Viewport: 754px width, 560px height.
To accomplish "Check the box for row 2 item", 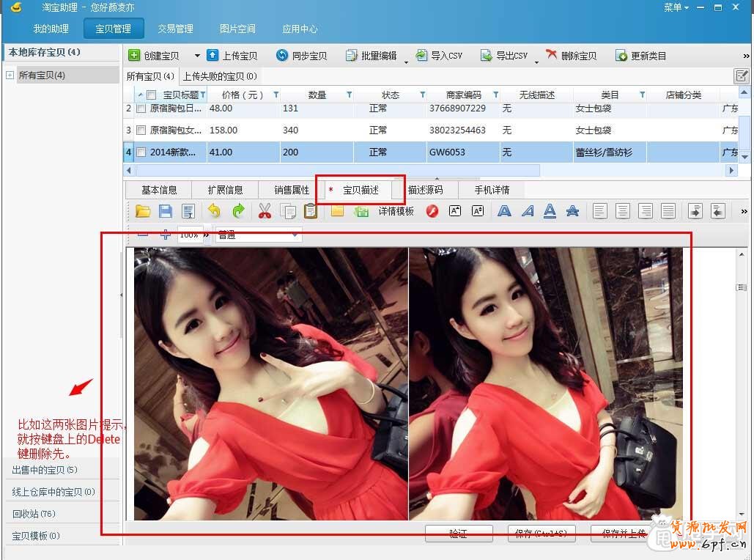I will click(x=141, y=108).
